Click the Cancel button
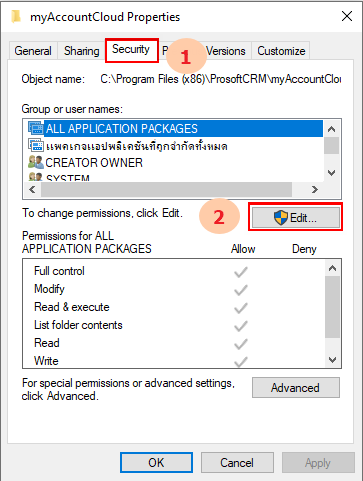Viewport: 363px width, 481px height. tap(237, 463)
